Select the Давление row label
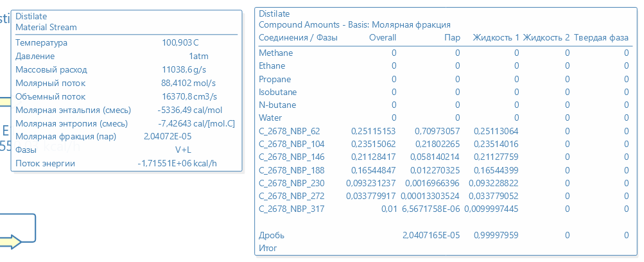Image resolution: width=644 pixels, height=262 pixels. [35, 56]
